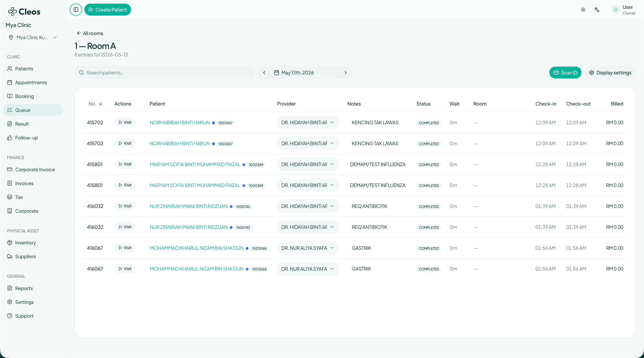Open Booking in the sidebar
This screenshot has height=358, width=644.
pos(33,96)
